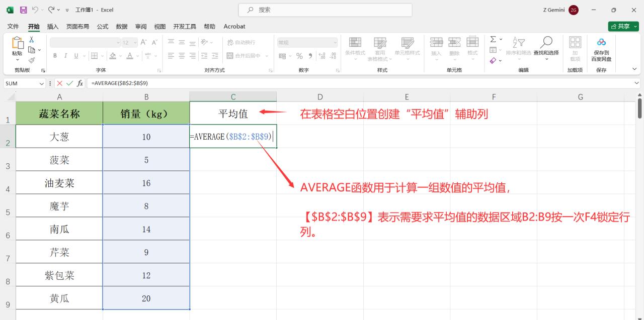Click the Undo arrow icon

35,10
